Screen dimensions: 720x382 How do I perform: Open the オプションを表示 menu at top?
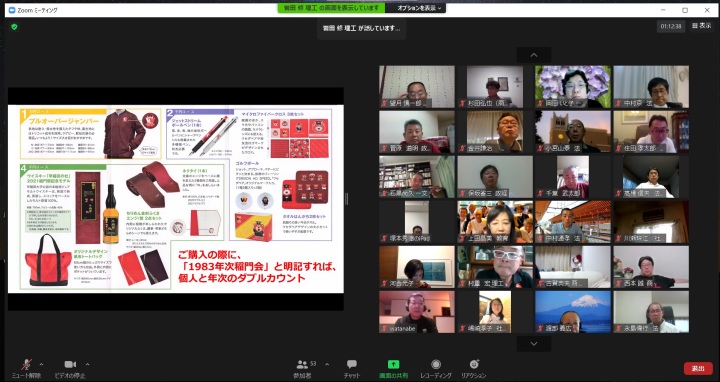[x=419, y=8]
